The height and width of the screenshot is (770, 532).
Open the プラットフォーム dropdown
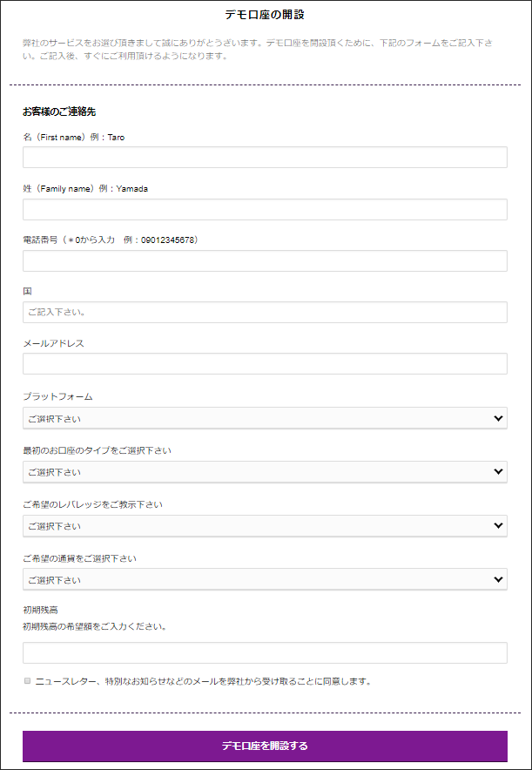coord(265,418)
